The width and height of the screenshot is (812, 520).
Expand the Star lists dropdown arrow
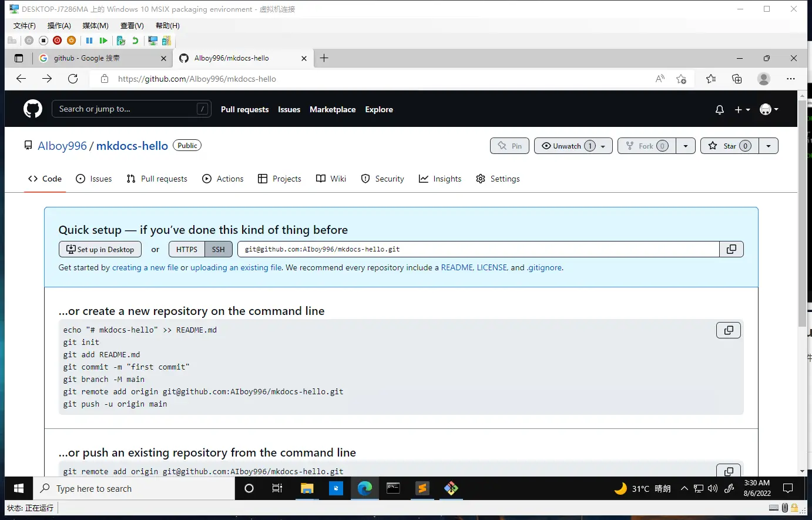tap(769, 146)
